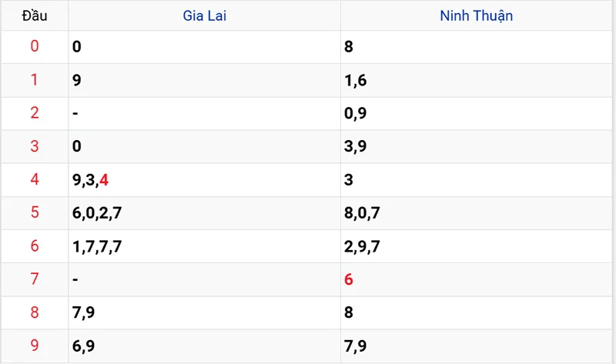Viewport: 616px width, 364px height.
Task: Select the Ninh Thuận cell showing 0,9
Action: tap(356, 113)
